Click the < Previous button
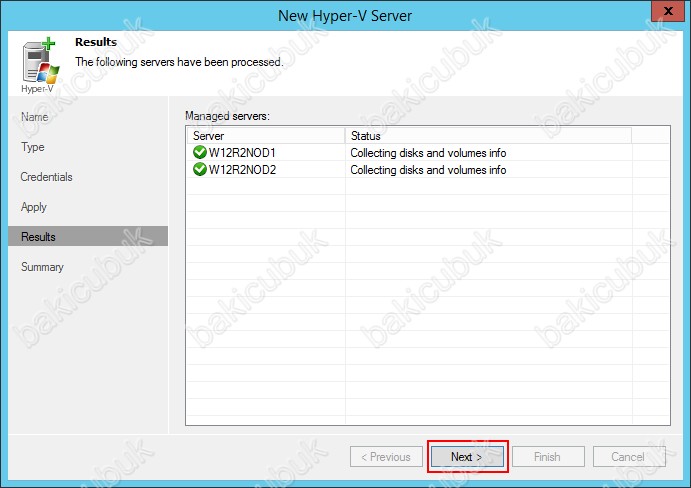 point(386,457)
